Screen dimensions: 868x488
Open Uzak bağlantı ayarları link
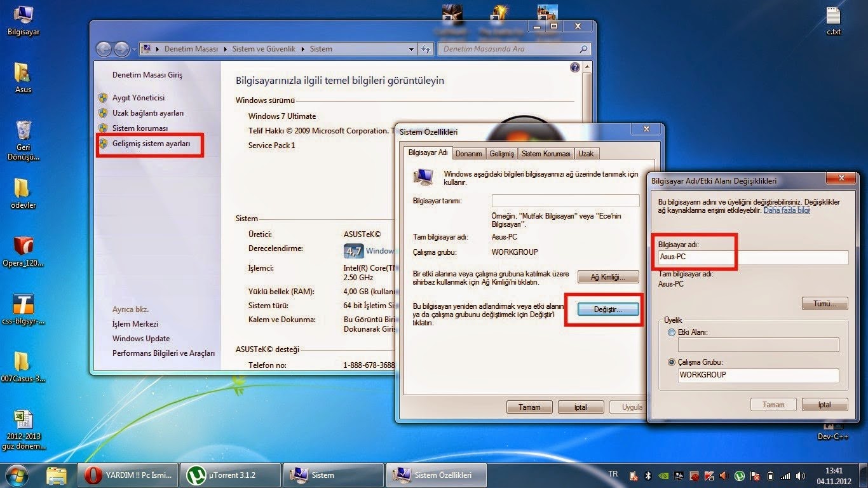[x=148, y=113]
